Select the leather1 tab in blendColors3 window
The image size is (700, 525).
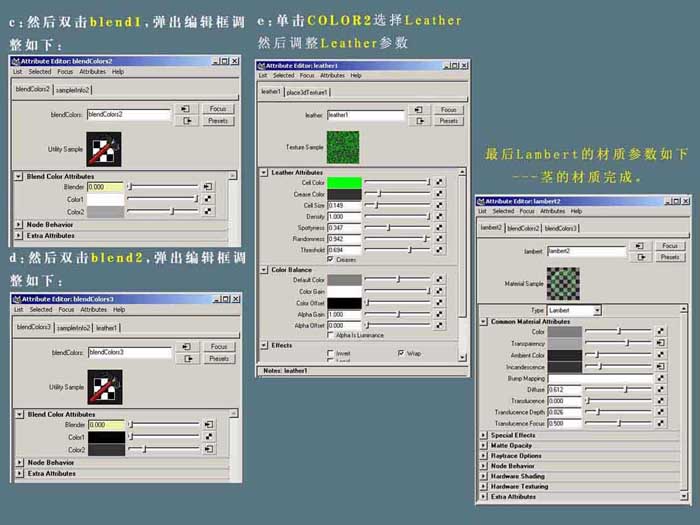pyautogui.click(x=106, y=328)
